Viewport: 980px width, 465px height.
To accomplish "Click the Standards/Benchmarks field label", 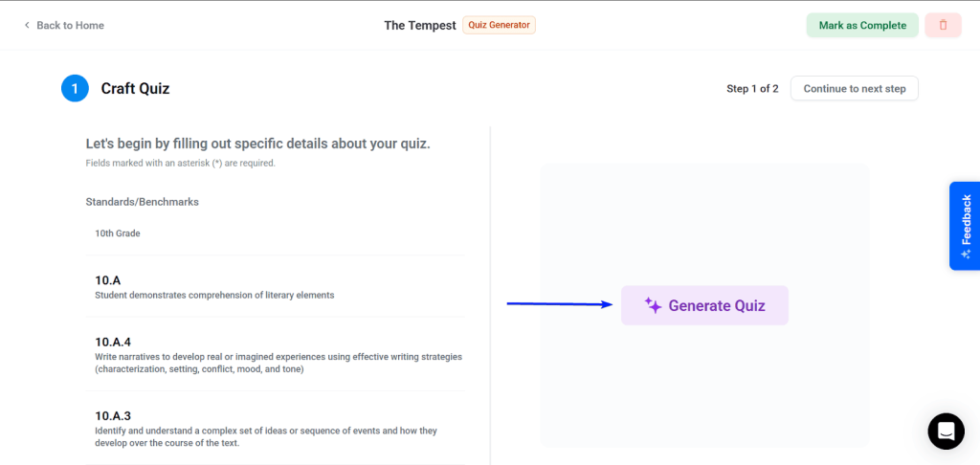I will tap(142, 202).
